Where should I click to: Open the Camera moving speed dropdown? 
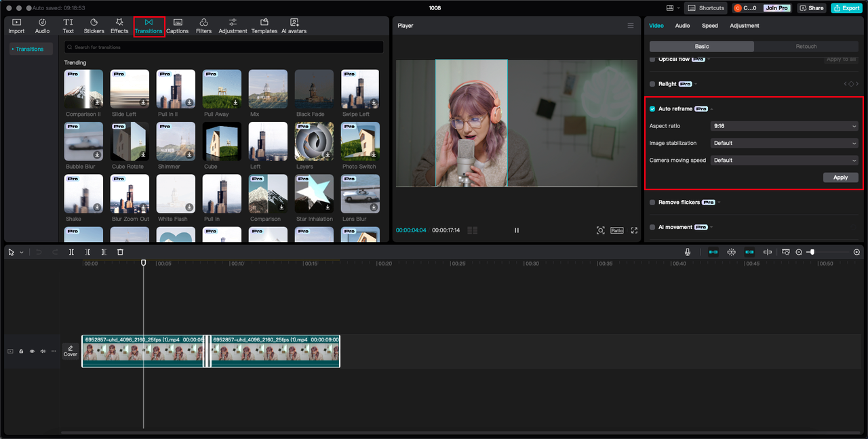784,161
